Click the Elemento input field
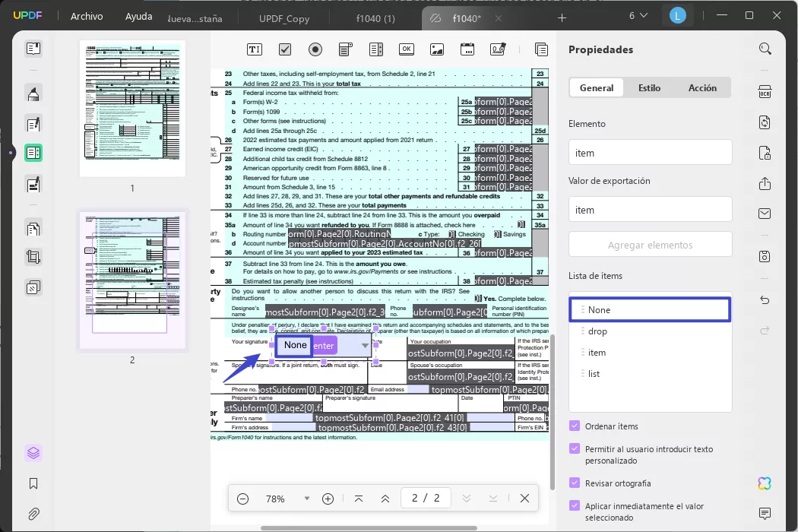Image resolution: width=798 pixels, height=532 pixels. (650, 153)
